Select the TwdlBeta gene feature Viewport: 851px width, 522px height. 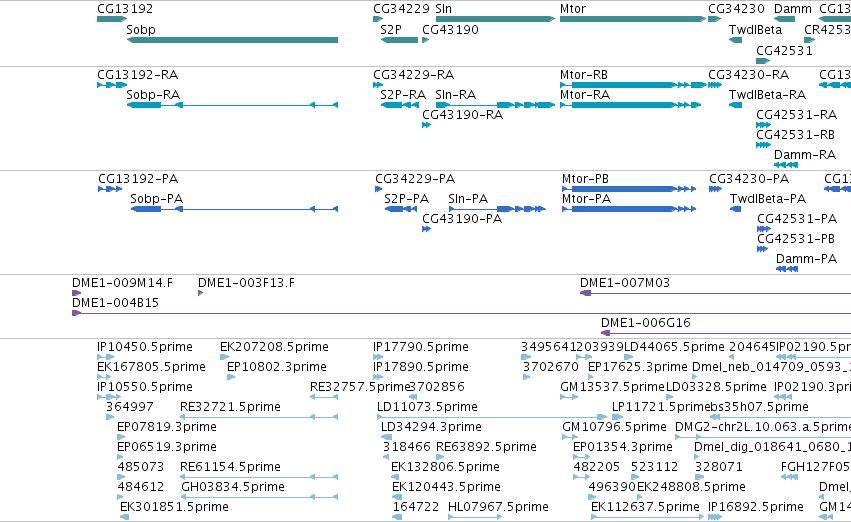735,40
